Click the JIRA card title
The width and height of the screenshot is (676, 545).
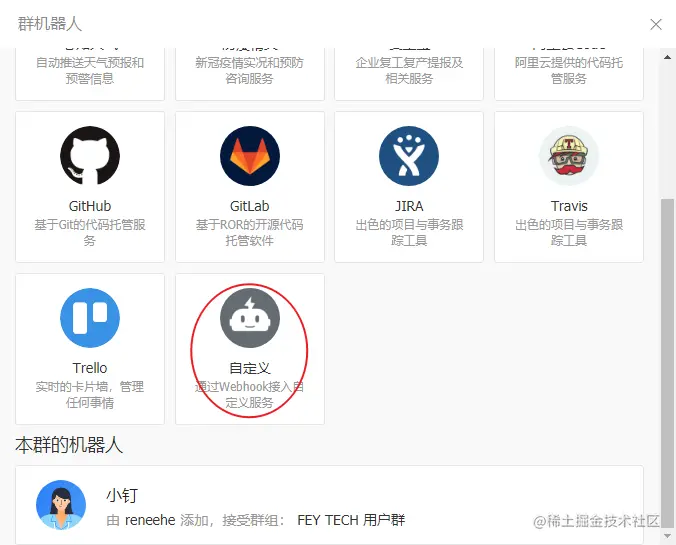click(x=409, y=206)
